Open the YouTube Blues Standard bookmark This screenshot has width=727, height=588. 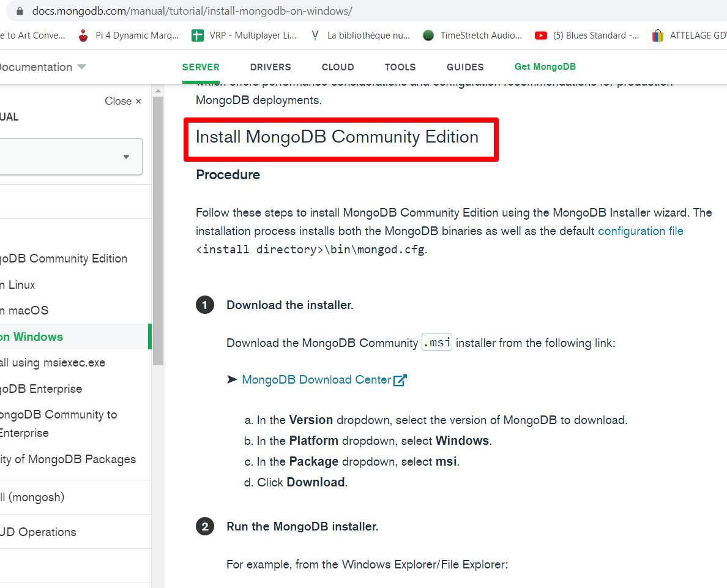(587, 35)
